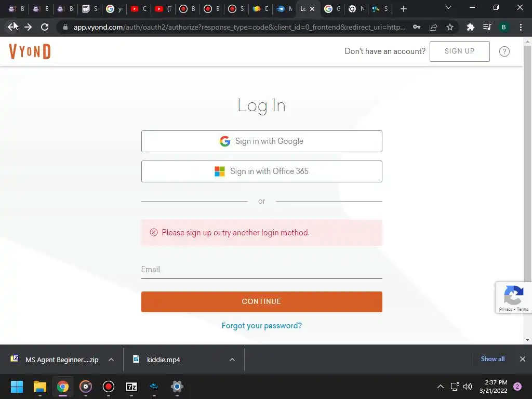532x399 pixels.
Task: Click the share page icon
Action: 433,27
